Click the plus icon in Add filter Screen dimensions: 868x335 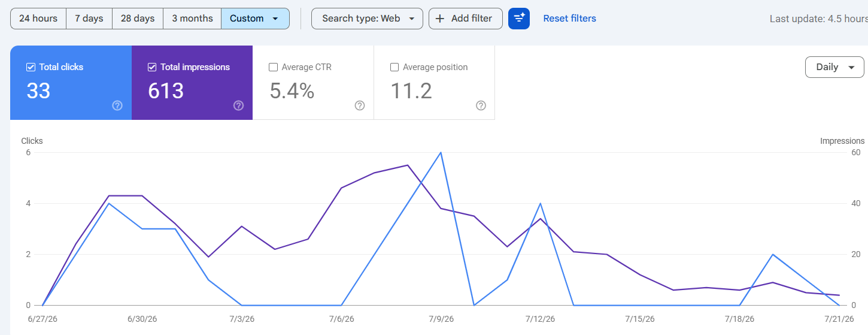[x=440, y=19]
